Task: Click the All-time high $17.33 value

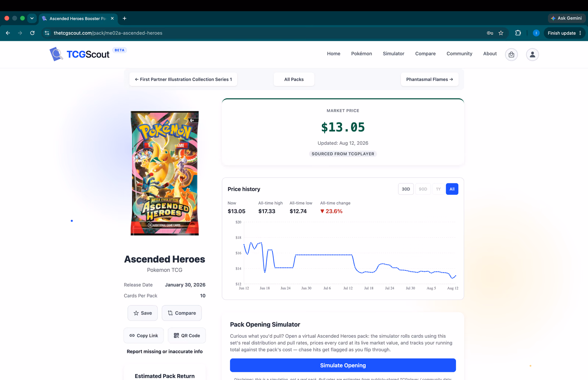Action: pyautogui.click(x=267, y=211)
